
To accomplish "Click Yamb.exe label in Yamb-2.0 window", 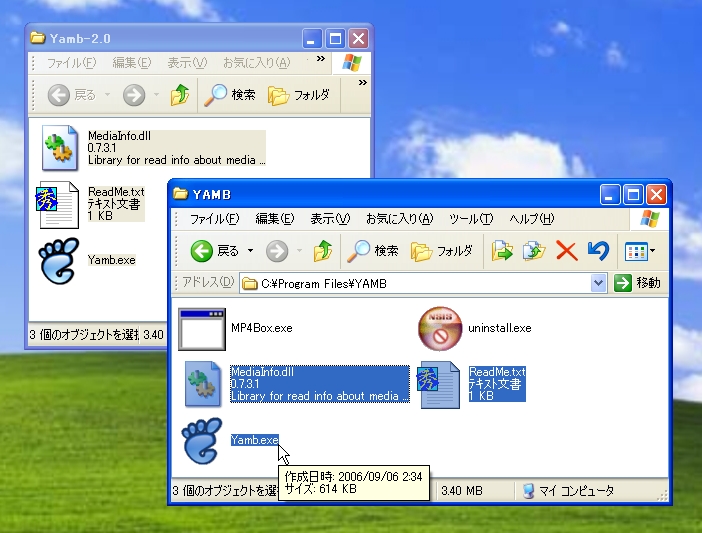I will pos(111,260).
